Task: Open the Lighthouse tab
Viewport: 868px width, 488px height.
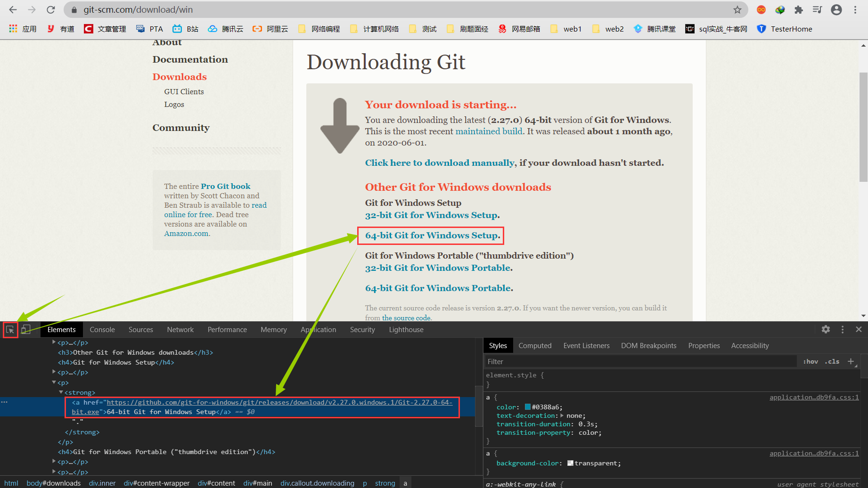Action: (406, 330)
